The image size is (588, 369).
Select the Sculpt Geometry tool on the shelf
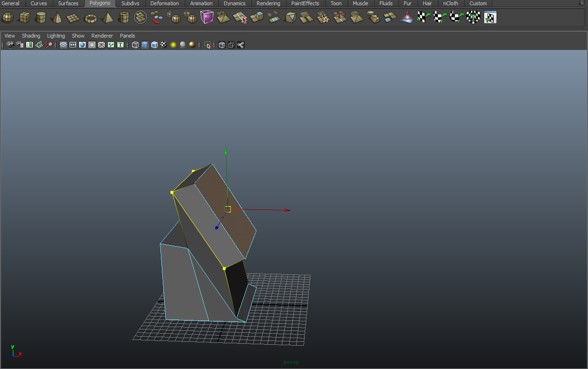(406, 18)
